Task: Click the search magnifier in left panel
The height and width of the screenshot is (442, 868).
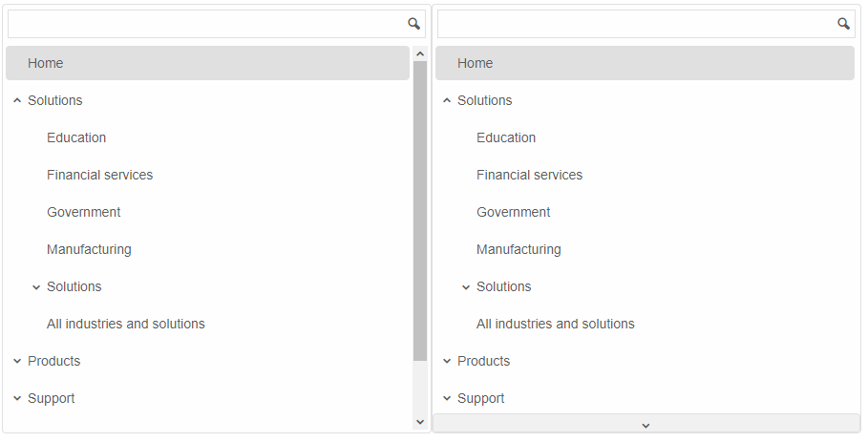Action: pos(413,24)
